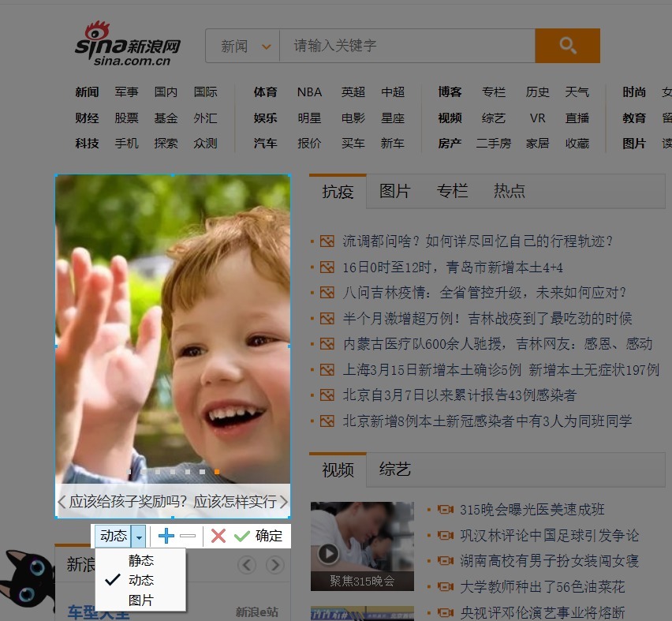The width and height of the screenshot is (672, 621).
Task: Open headline 北京新增8例本土新冠感染者
Action: pyautogui.click(x=487, y=421)
